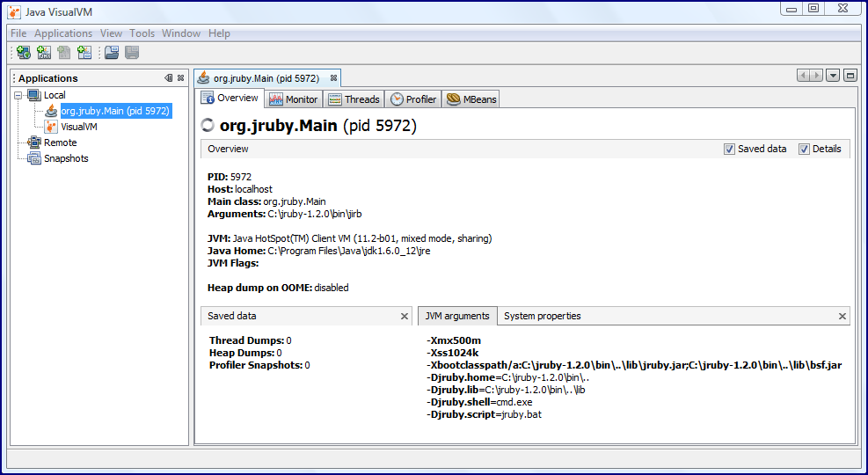Open the Help menu
The image size is (868, 475).
point(219,33)
